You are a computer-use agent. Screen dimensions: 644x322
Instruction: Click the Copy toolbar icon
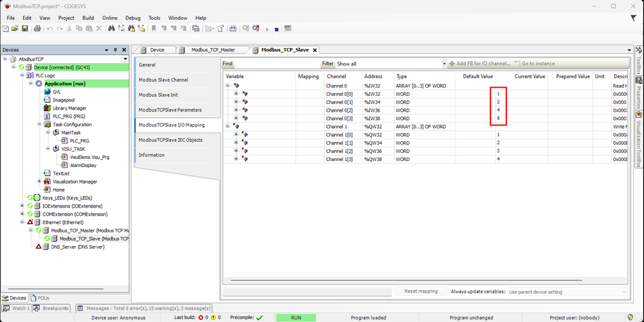pos(79,29)
